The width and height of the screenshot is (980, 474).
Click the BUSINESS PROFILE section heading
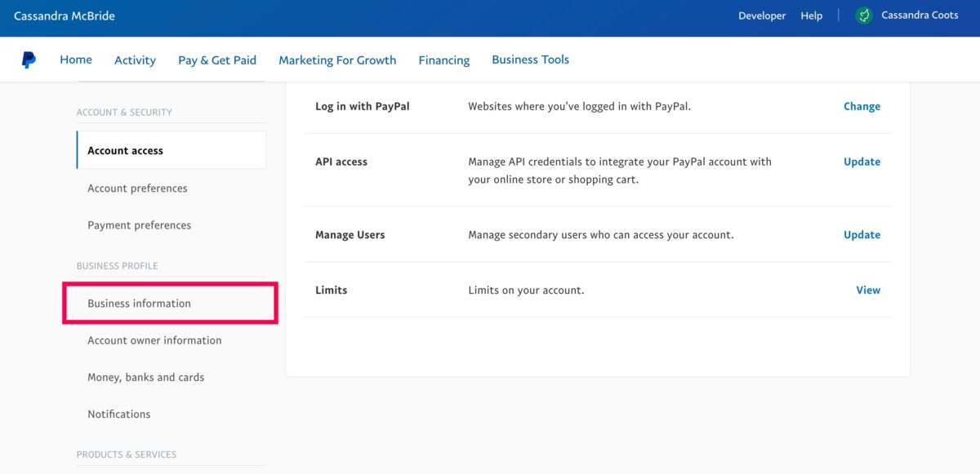(118, 265)
